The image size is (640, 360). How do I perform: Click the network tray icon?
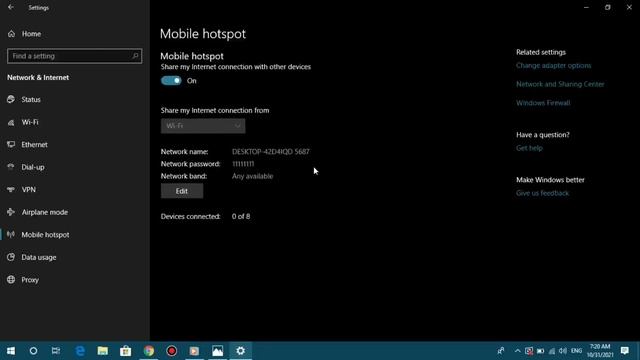pos(552,351)
